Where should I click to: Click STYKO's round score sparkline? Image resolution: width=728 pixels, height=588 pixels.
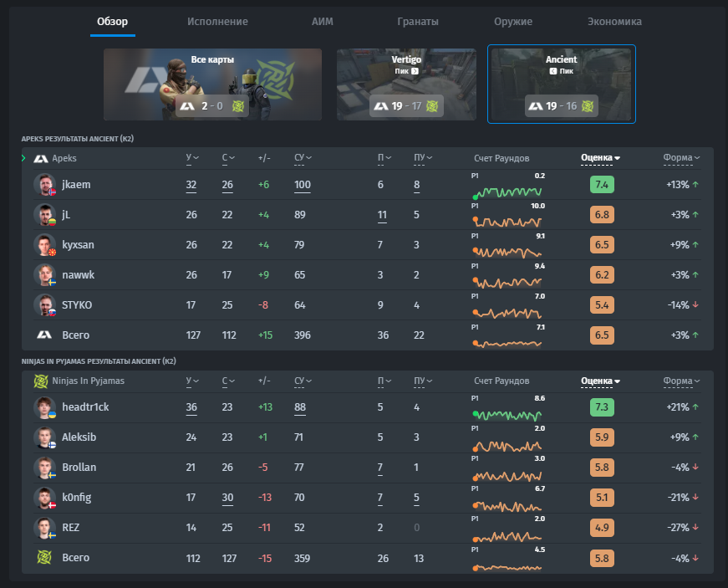point(507,313)
